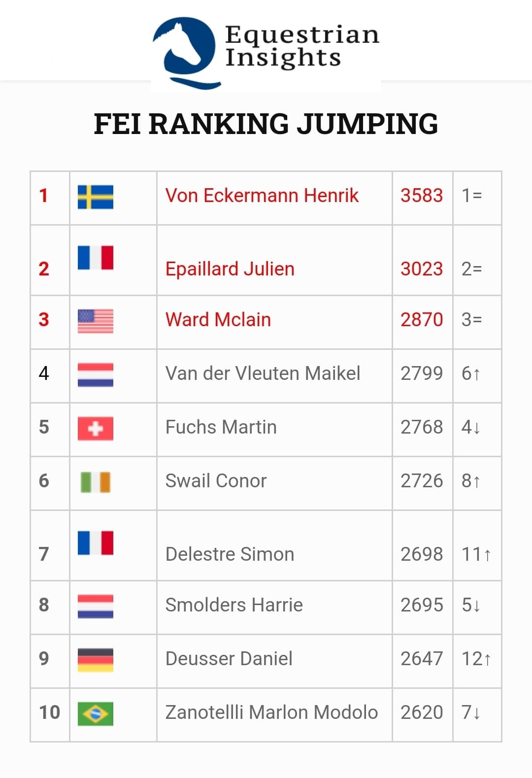Screen dimensions: 532x778
Task: Click the Dutch flag beside Smolders Harrie
Action: pos(96,606)
